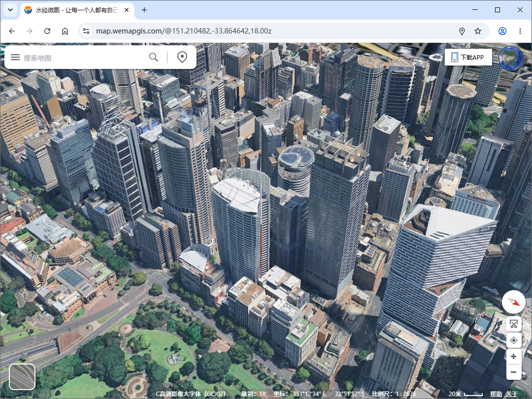Viewport: 532px width, 399px height.
Task: Switch basemap using layer thumbnail
Action: pyautogui.click(x=22, y=377)
